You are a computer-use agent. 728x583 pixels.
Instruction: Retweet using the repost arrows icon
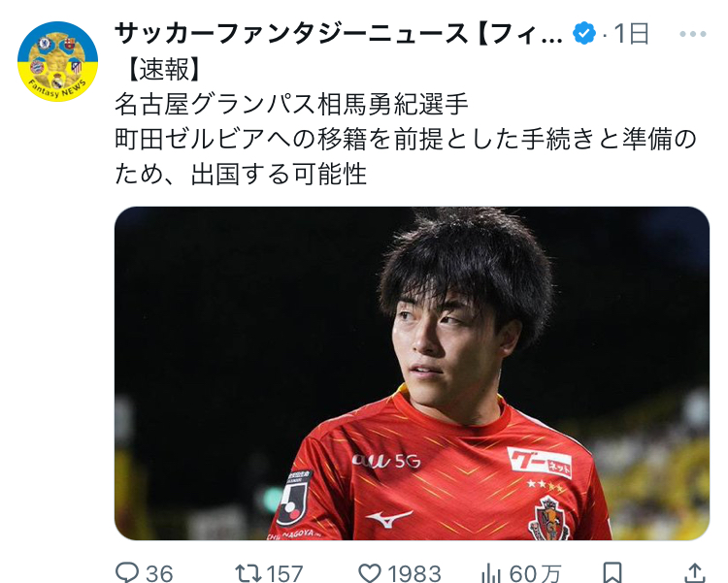coord(248,572)
